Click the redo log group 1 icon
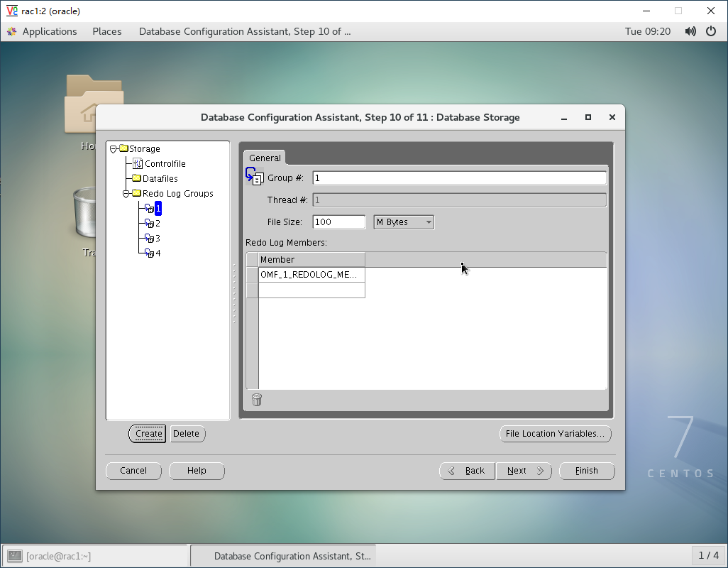 click(x=149, y=209)
